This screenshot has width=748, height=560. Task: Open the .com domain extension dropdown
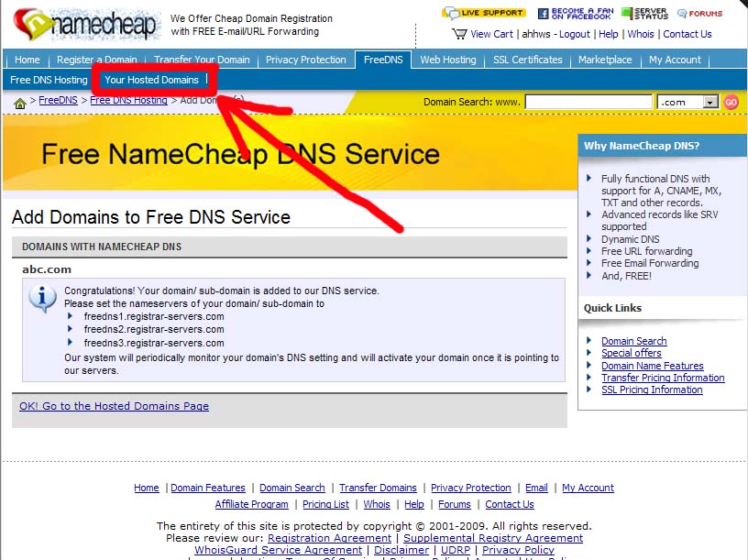[687, 102]
